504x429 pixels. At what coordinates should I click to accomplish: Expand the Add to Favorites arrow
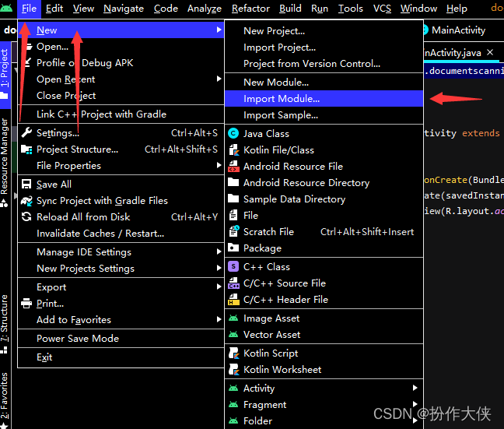click(219, 319)
